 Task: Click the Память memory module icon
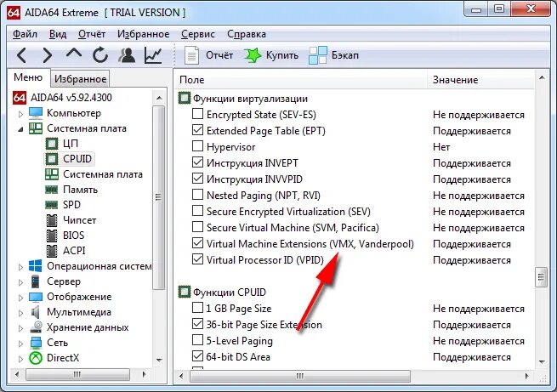(x=52, y=190)
